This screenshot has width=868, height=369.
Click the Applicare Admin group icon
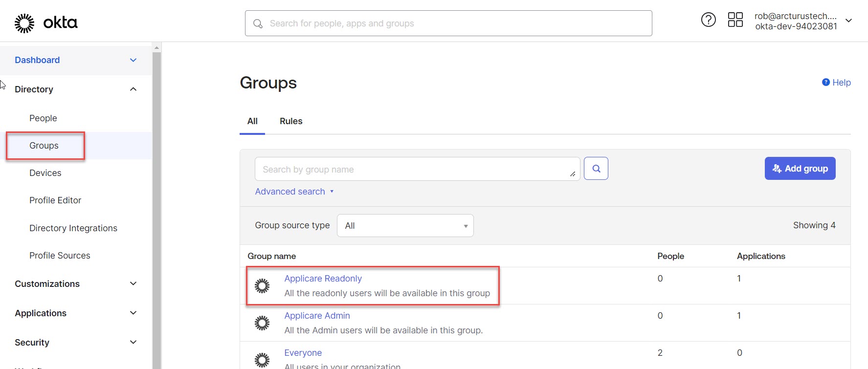[262, 323]
